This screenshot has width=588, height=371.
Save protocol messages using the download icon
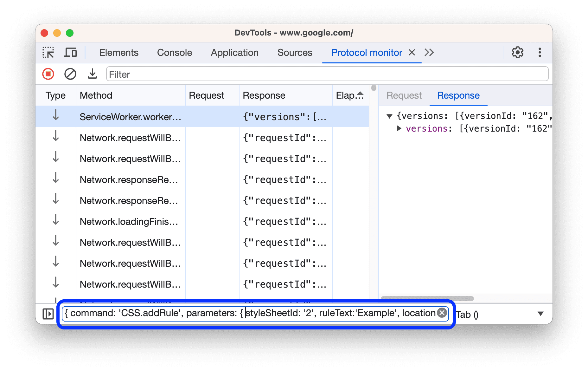pos(92,74)
